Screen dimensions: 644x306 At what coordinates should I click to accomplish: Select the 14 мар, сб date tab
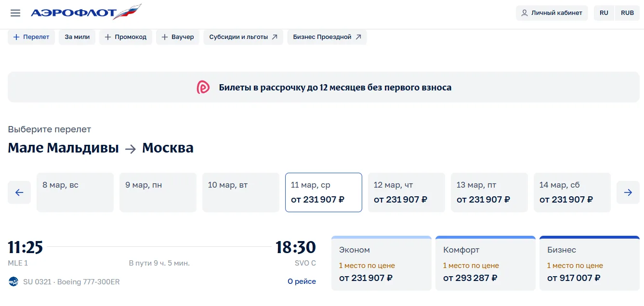[572, 192]
